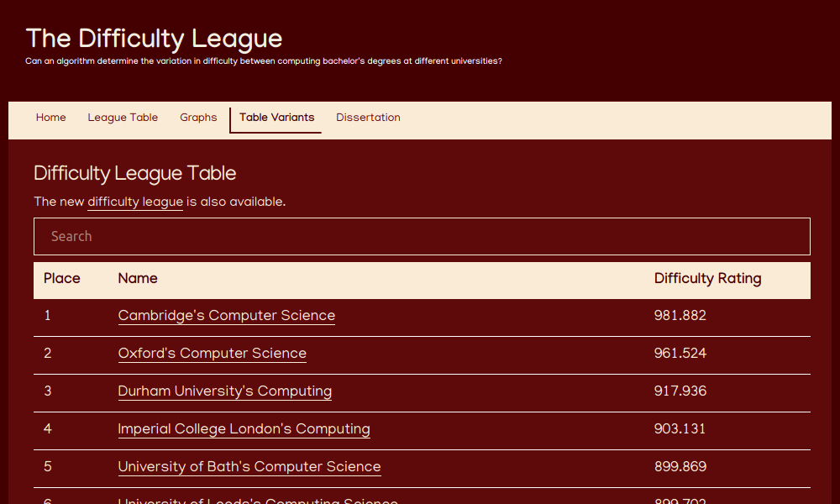Click the site title The Difficulty League
Image resolution: width=840 pixels, height=504 pixels.
pos(154,39)
